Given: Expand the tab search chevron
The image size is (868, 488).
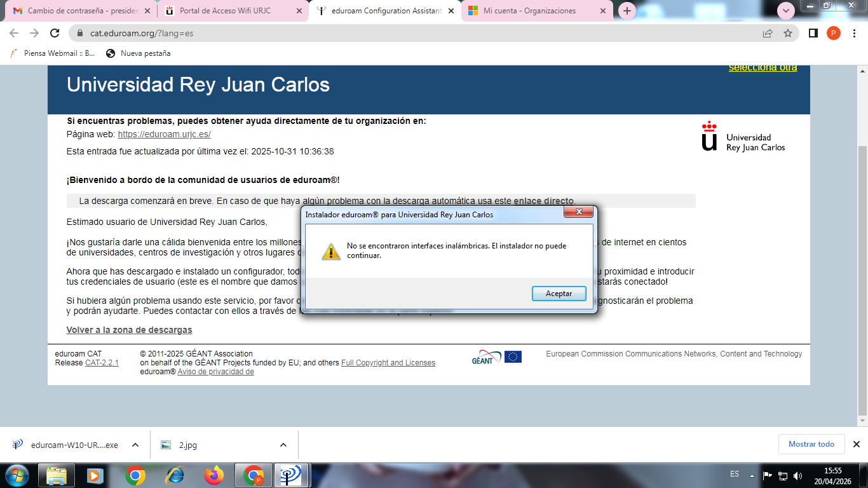Looking at the screenshot, I should [x=786, y=11].
